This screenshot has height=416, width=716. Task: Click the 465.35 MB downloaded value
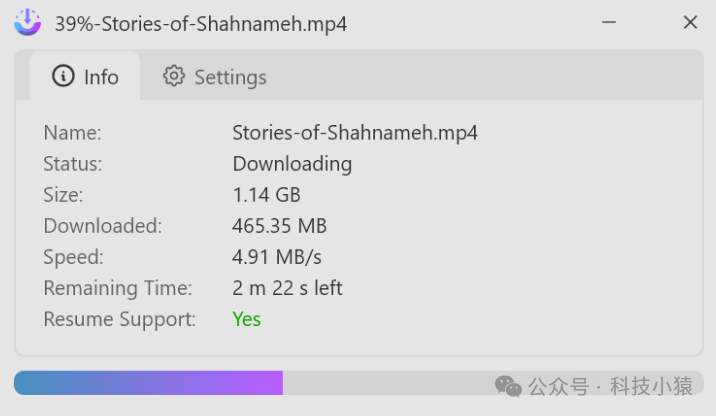[x=279, y=226]
